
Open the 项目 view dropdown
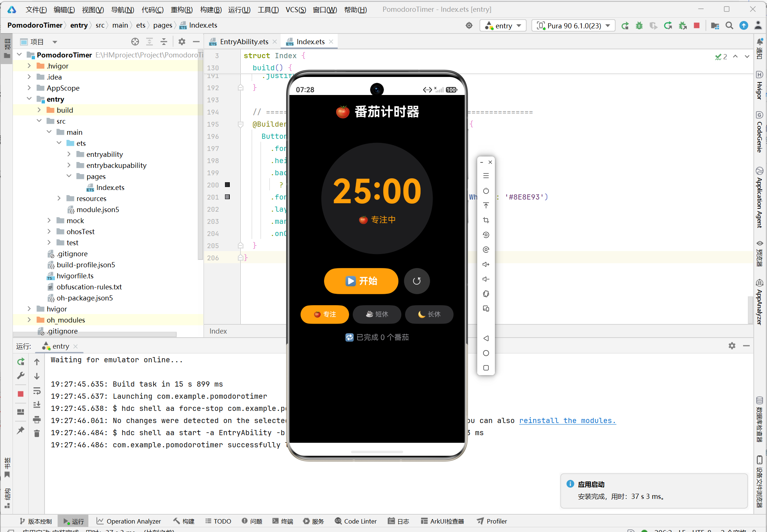point(55,42)
